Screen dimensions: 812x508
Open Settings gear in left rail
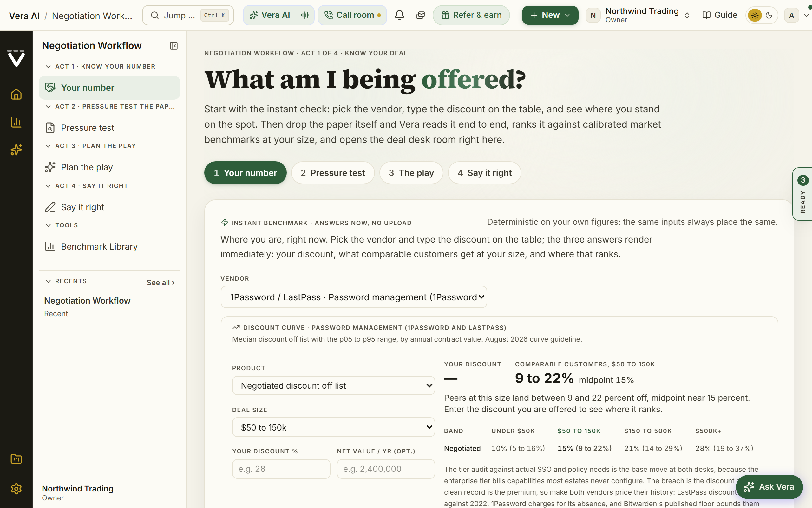tap(16, 489)
